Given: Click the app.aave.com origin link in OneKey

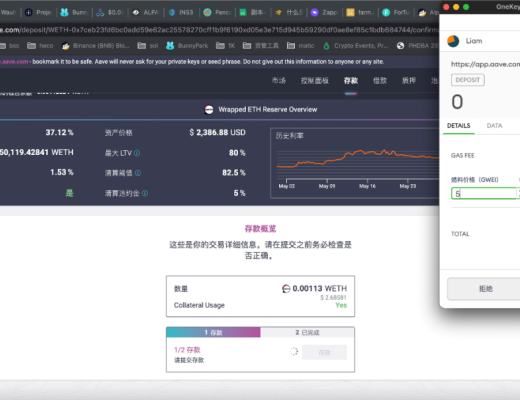Looking at the screenshot, I should pyautogui.click(x=485, y=64).
